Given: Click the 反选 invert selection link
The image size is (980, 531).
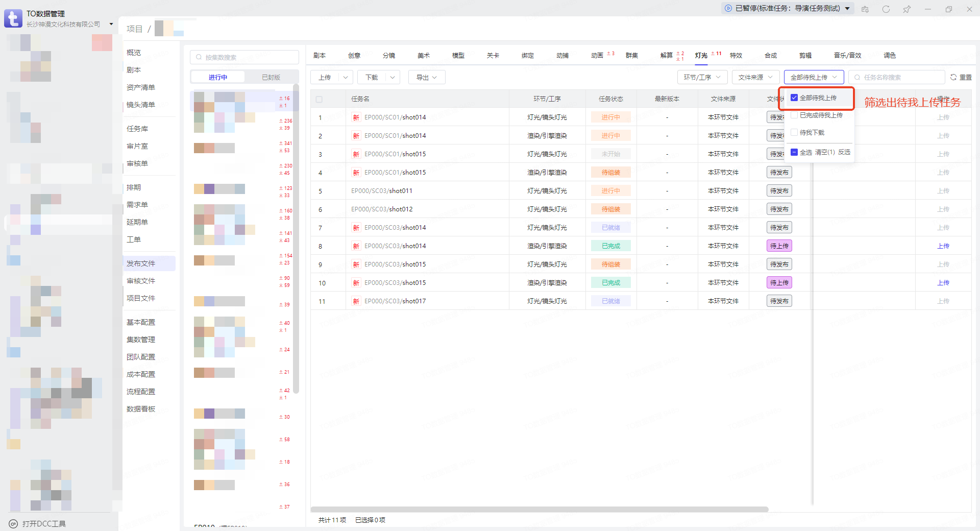Looking at the screenshot, I should [844, 152].
